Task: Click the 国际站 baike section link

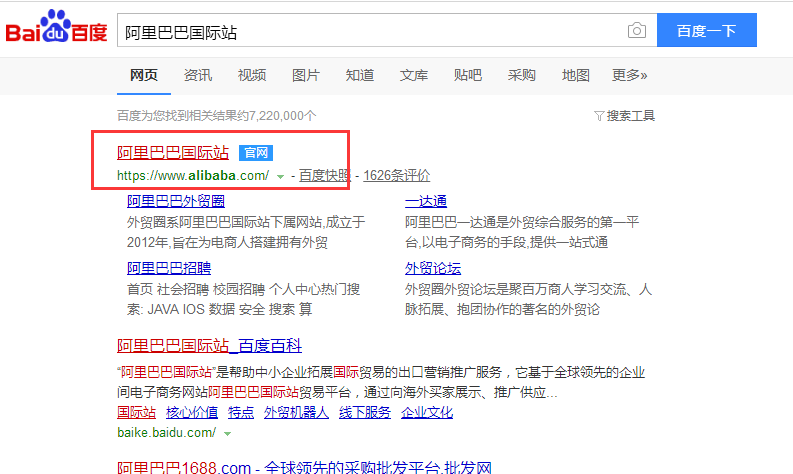Action: [x=137, y=413]
